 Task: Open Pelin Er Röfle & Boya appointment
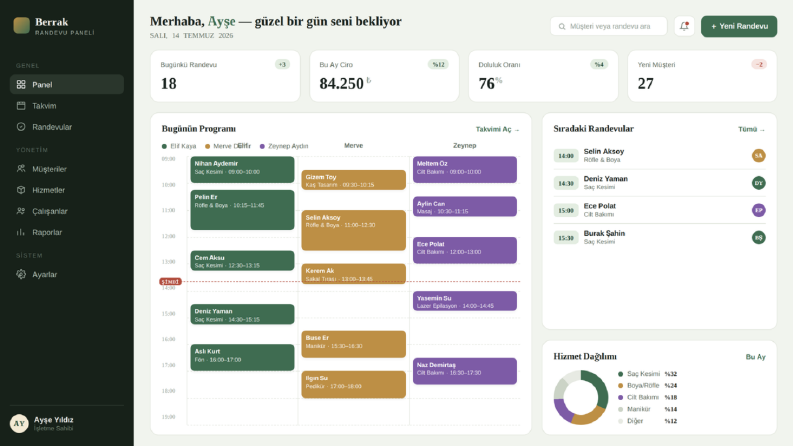click(x=242, y=210)
